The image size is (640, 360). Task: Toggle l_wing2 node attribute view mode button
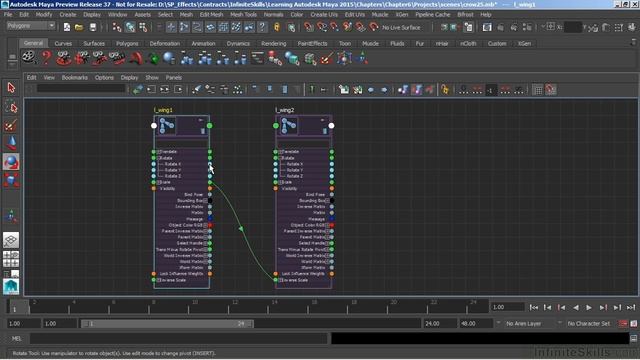coord(325,131)
